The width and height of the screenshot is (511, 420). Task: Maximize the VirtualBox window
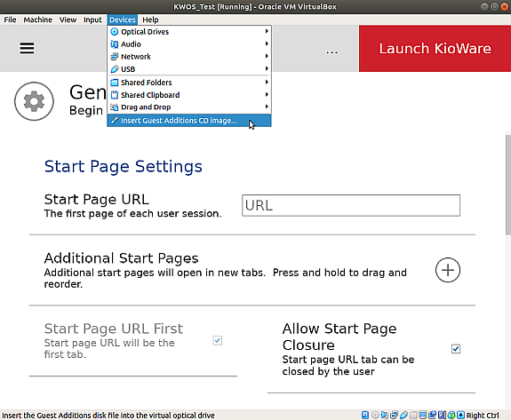(x=494, y=6)
